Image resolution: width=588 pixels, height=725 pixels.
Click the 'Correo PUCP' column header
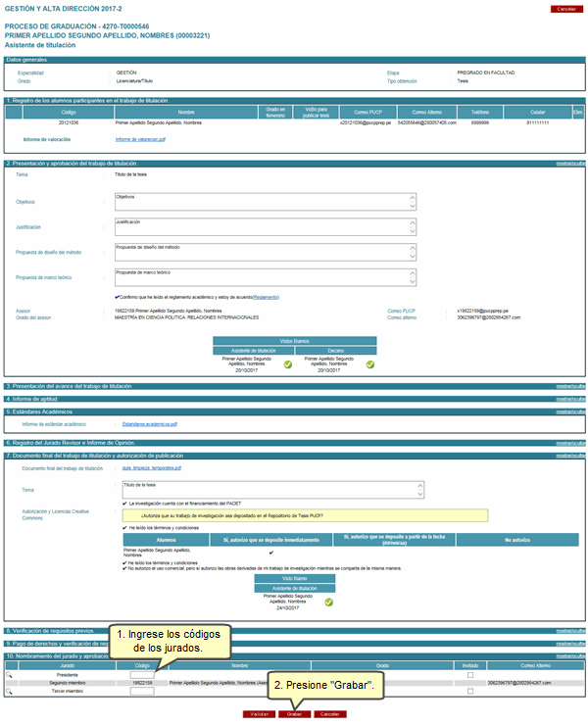(x=368, y=113)
